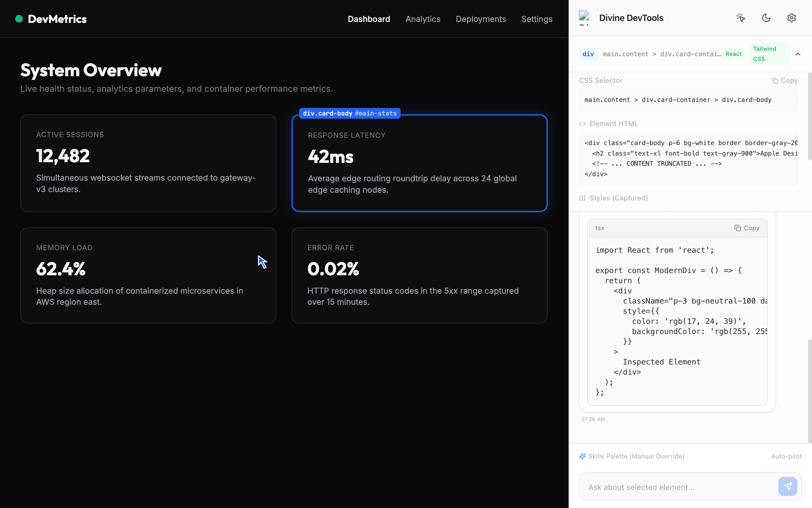
Task: Select the Memory Load card
Action: (x=148, y=276)
